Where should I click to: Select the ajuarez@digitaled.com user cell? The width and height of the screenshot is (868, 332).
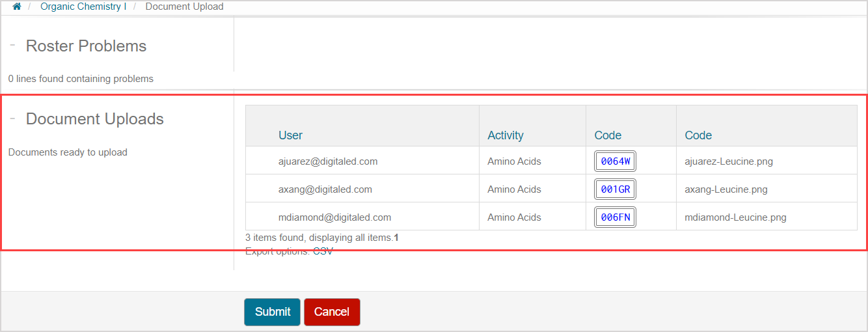(x=328, y=161)
